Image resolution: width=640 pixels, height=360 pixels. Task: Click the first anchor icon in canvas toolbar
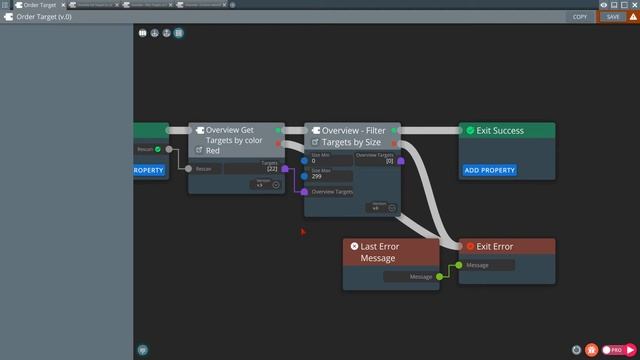(x=154, y=33)
